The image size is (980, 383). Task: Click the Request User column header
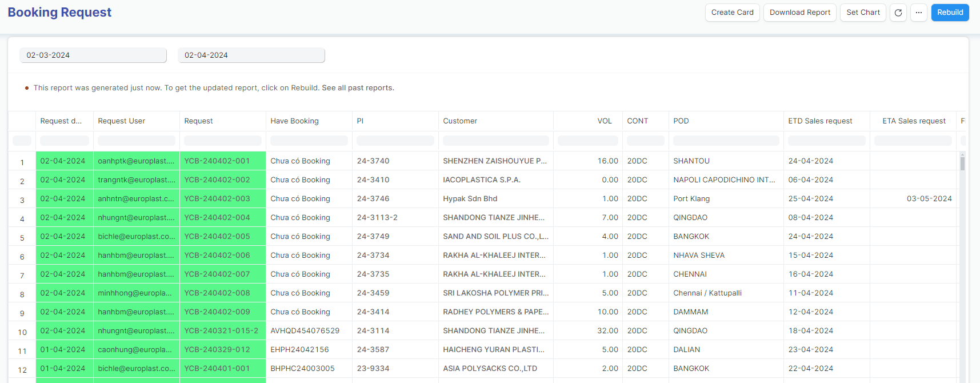pos(122,121)
